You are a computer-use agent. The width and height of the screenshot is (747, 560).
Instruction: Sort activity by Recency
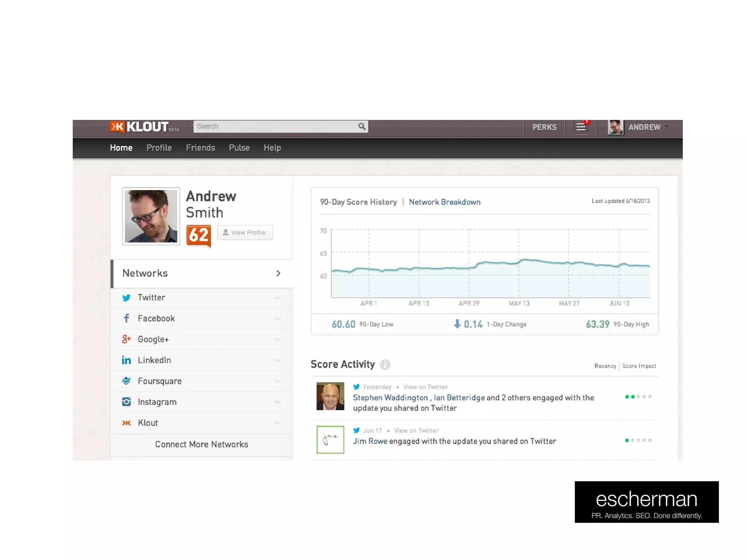click(605, 366)
